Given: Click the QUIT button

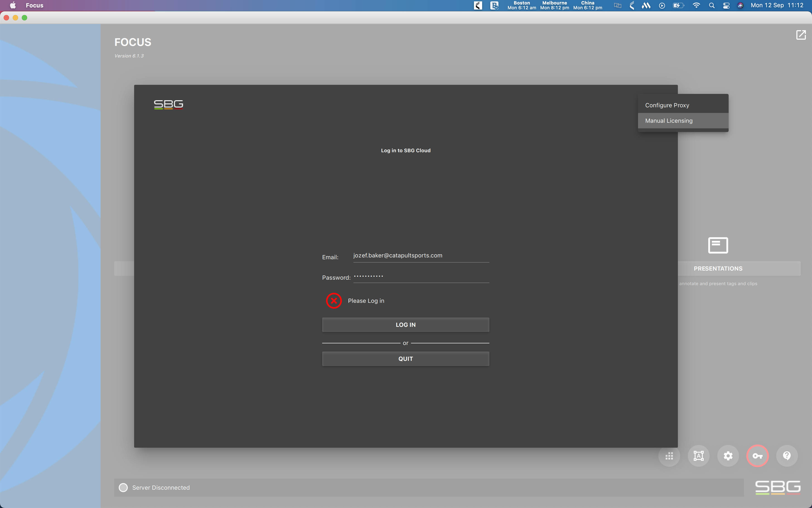Looking at the screenshot, I should click(406, 359).
